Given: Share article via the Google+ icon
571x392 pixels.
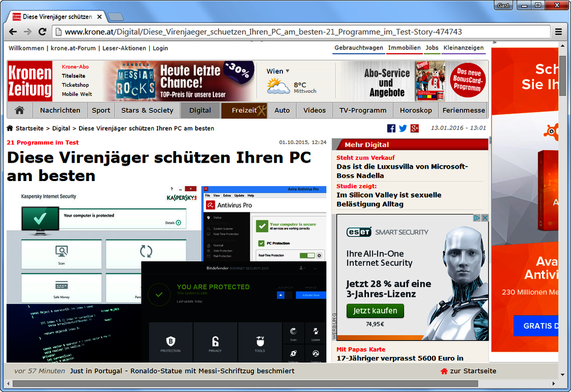Looking at the screenshot, I should click(415, 128).
